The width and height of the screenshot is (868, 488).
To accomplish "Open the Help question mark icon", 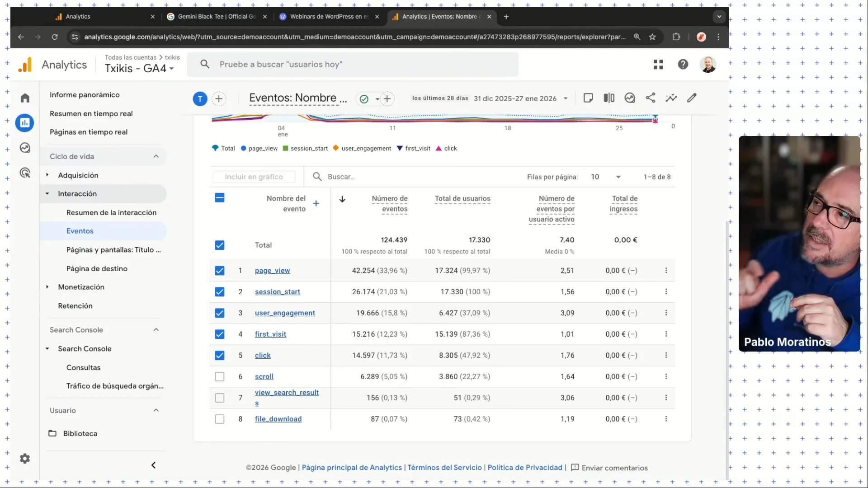I will click(683, 65).
